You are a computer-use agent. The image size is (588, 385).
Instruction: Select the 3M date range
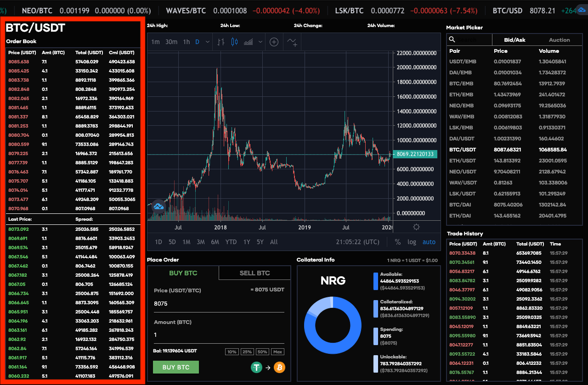pos(201,242)
